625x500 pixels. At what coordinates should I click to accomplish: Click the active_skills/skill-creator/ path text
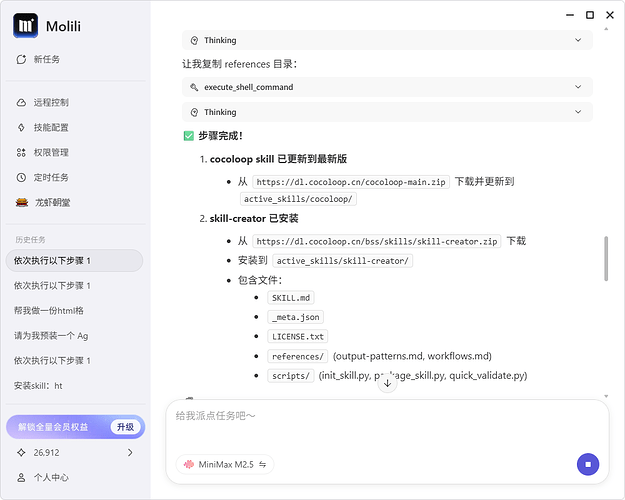[342, 261]
